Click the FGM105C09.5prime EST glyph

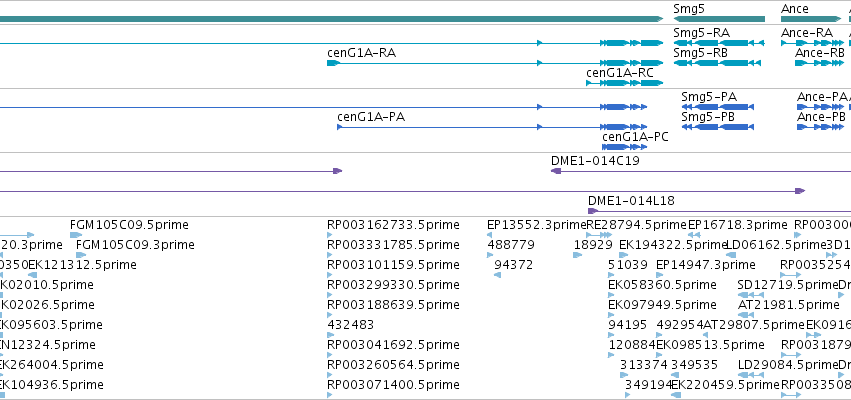76,235
